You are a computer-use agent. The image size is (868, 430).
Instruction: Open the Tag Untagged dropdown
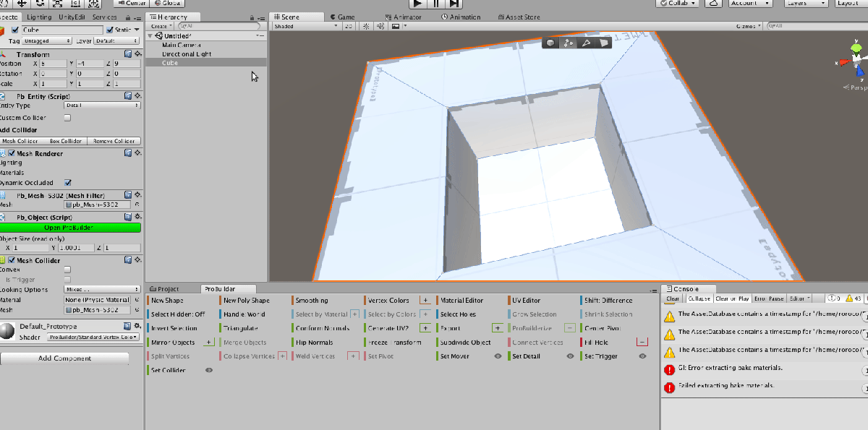click(47, 41)
